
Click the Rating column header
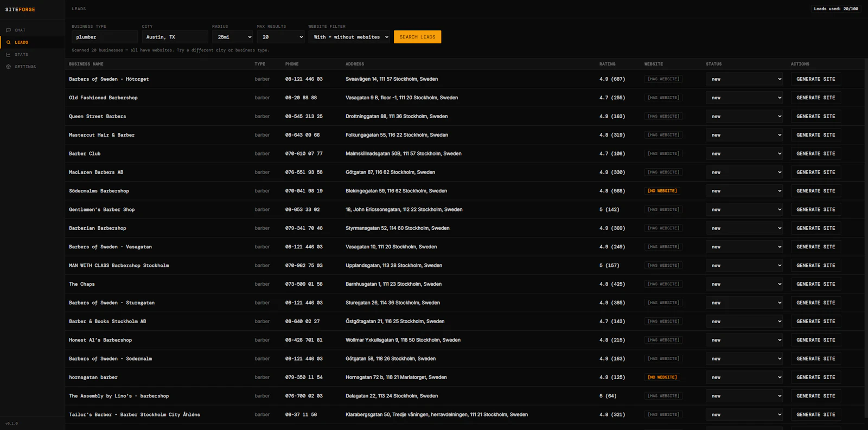pyautogui.click(x=607, y=64)
